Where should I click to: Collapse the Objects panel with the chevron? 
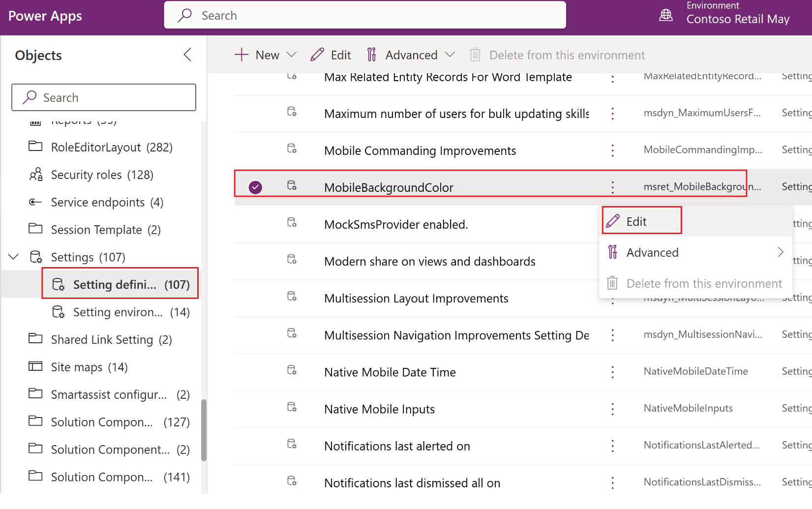(x=187, y=55)
